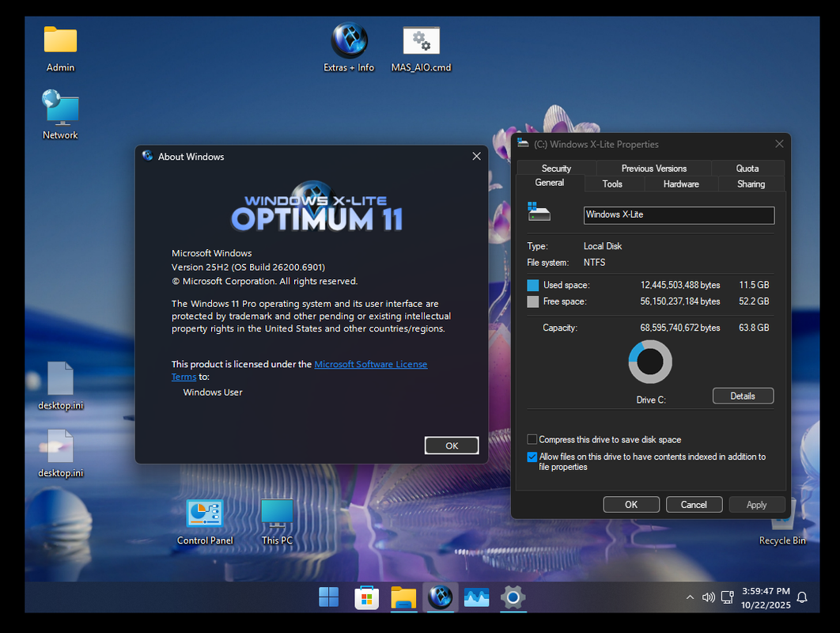Select the upper desktop.ini file icon
This screenshot has height=633, width=840.
[x=60, y=386]
